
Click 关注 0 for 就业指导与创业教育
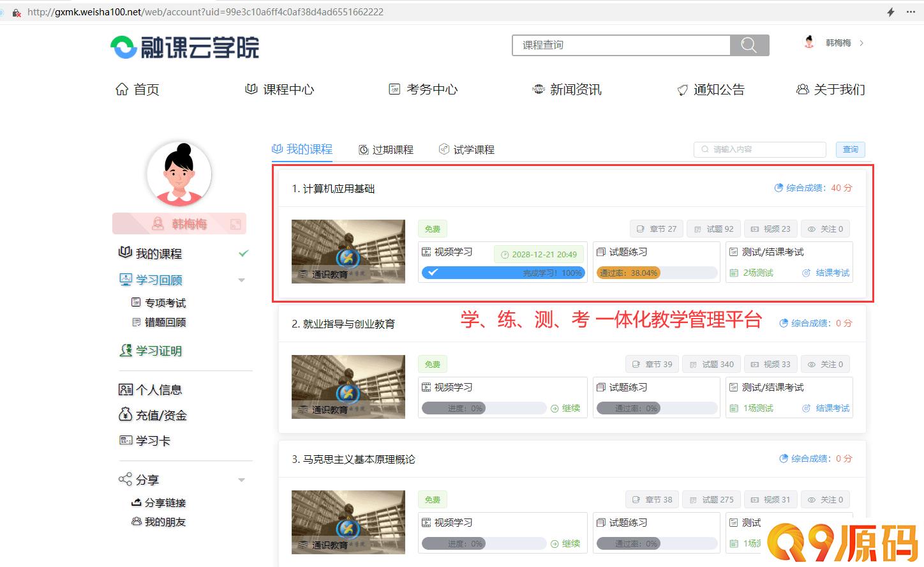tap(825, 364)
